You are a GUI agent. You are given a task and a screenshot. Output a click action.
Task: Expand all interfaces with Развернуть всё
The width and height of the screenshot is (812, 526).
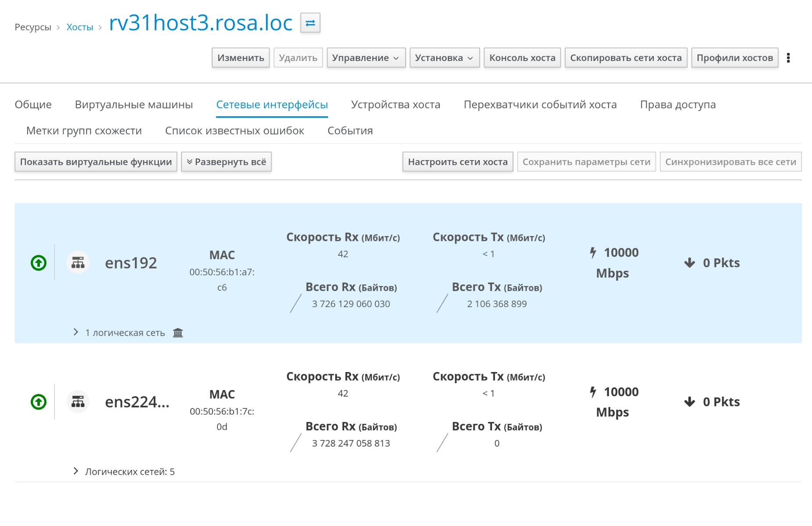[x=226, y=162]
